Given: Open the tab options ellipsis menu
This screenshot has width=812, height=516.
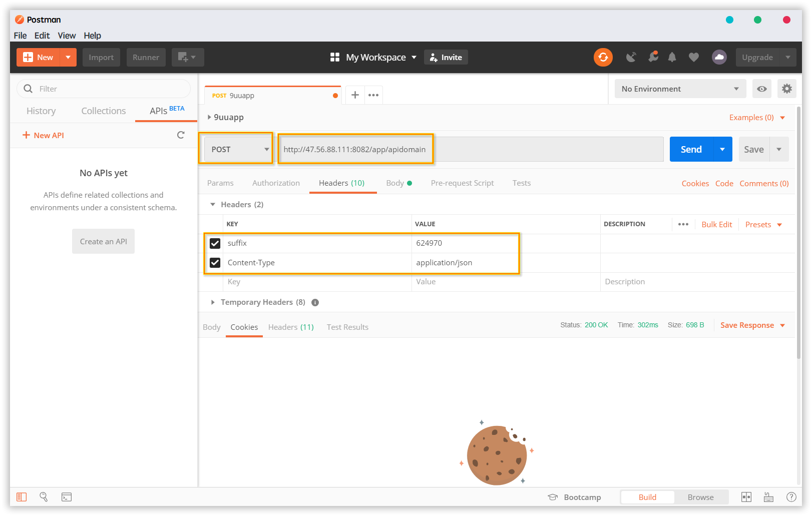Looking at the screenshot, I should tap(373, 95).
